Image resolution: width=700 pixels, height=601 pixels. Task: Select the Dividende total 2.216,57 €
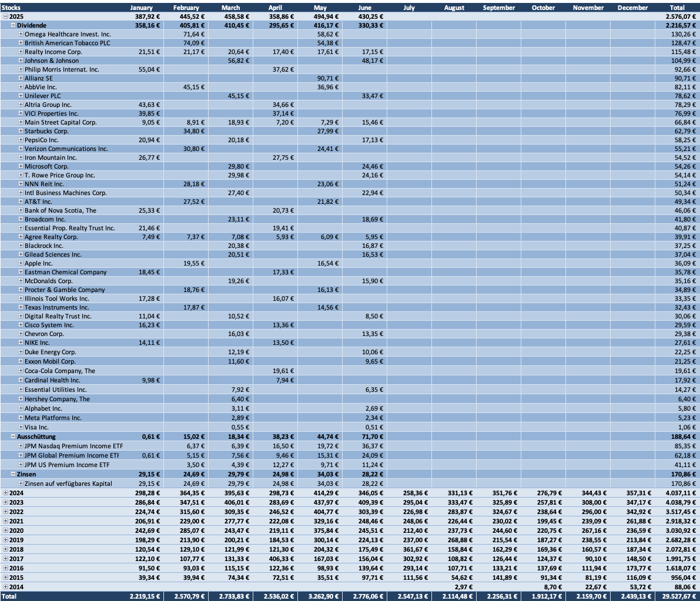coord(681,25)
